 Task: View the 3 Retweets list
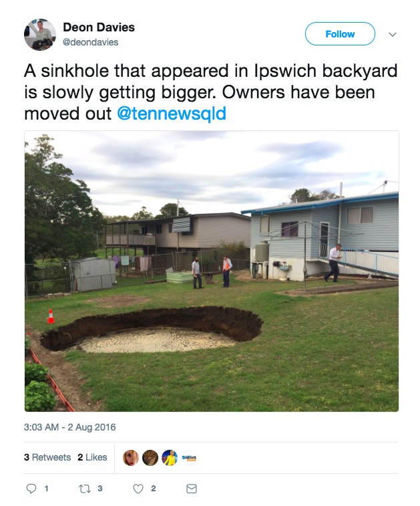point(47,457)
